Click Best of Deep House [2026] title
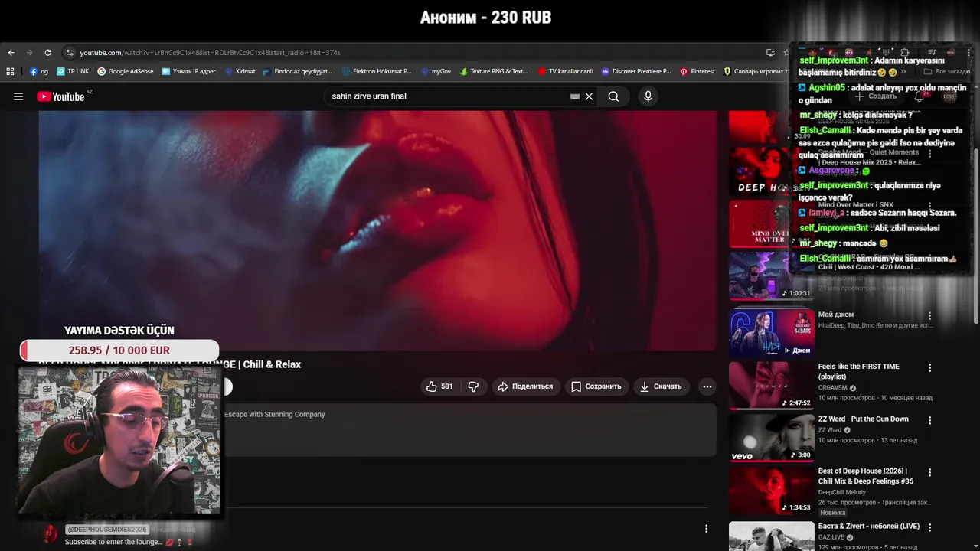 tap(866, 476)
